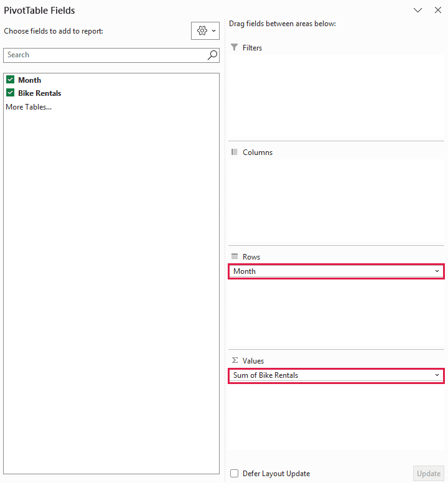
Task: Close the PivotTable Fields pane
Action: [438, 10]
